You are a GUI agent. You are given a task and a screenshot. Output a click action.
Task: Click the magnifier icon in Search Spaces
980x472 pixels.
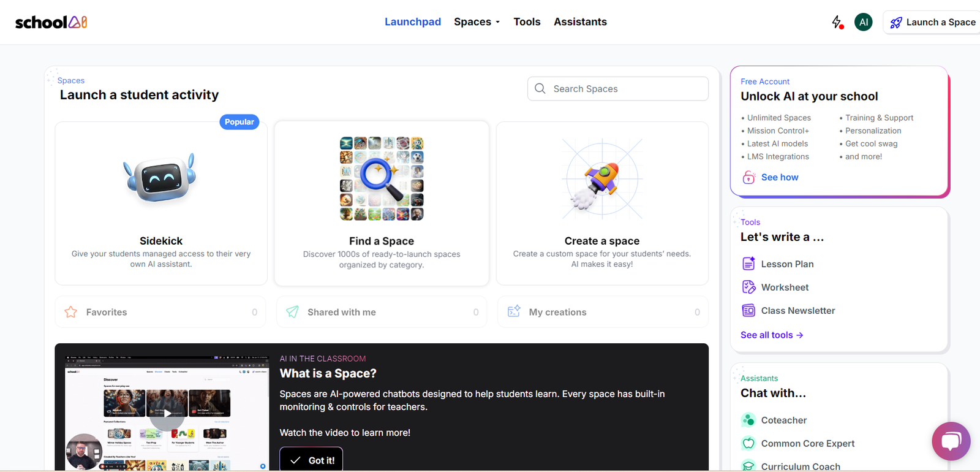540,88
